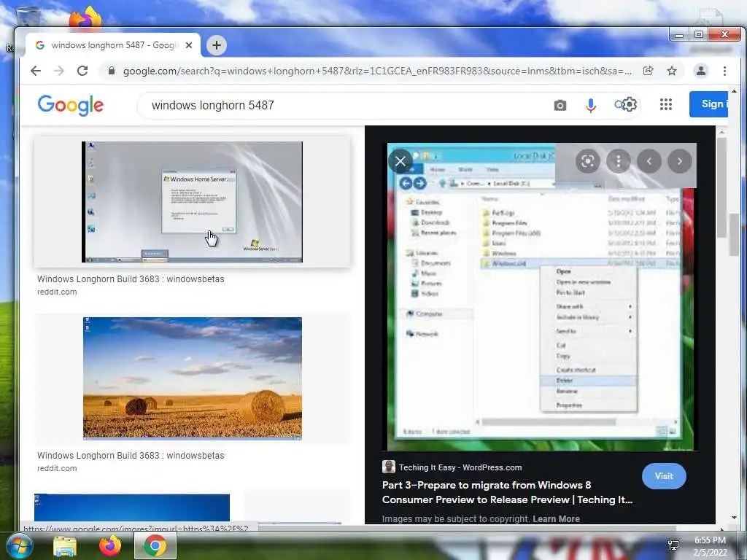747x560 pixels.
Task: Click reddit.com under the hay bales result
Action: tap(57, 469)
